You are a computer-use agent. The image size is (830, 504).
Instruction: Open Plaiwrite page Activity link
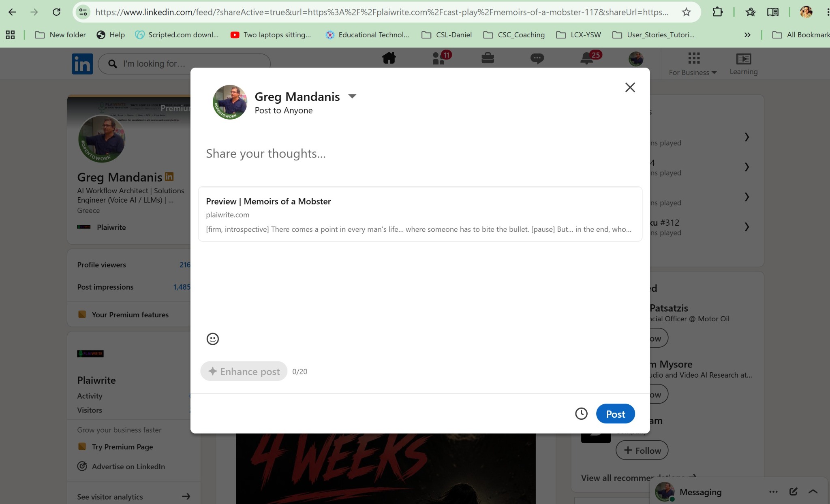coord(90,396)
